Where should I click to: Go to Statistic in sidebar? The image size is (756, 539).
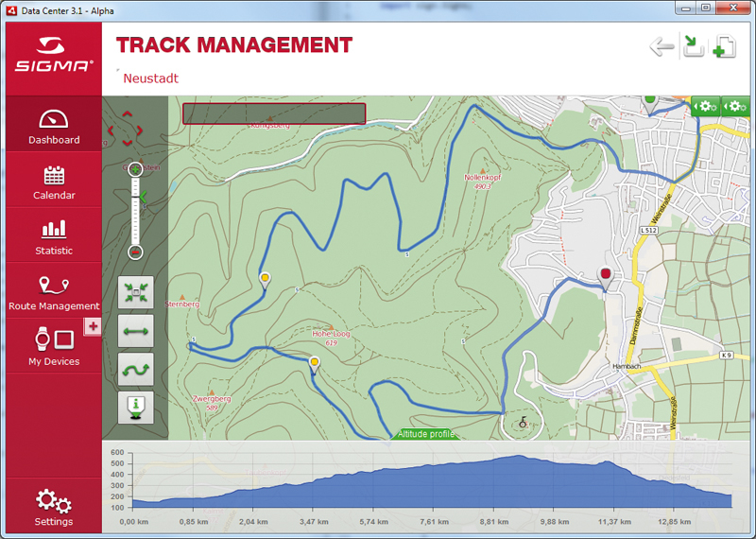point(54,237)
